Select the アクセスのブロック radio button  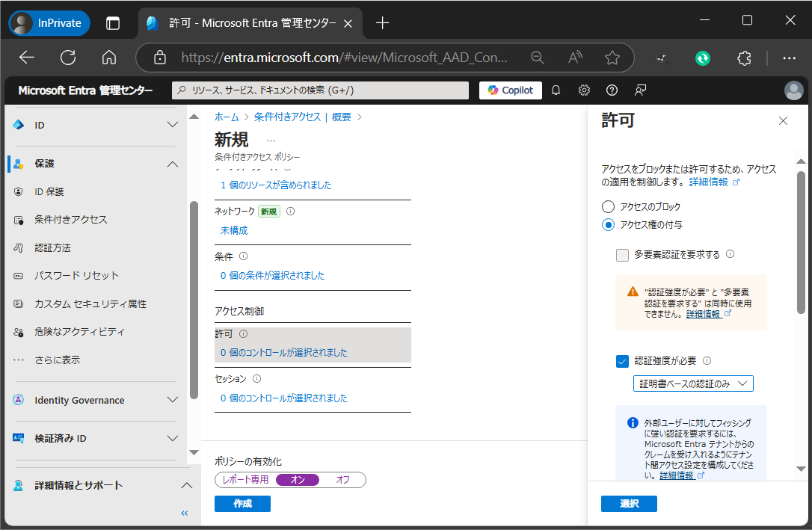click(609, 206)
